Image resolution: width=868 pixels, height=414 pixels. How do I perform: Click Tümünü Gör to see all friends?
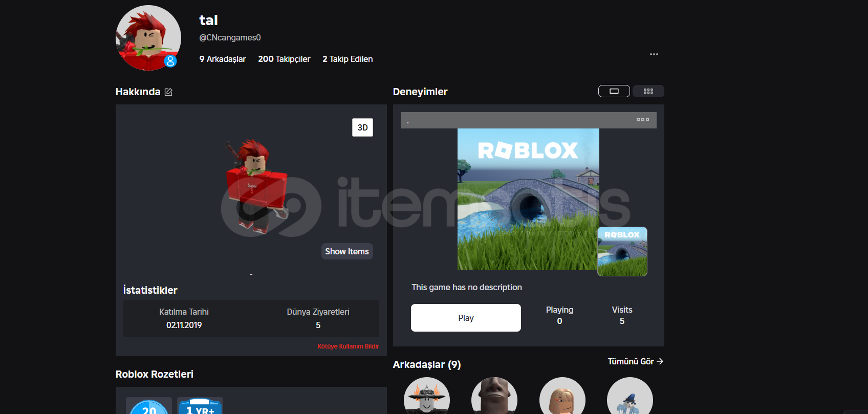pyautogui.click(x=636, y=361)
